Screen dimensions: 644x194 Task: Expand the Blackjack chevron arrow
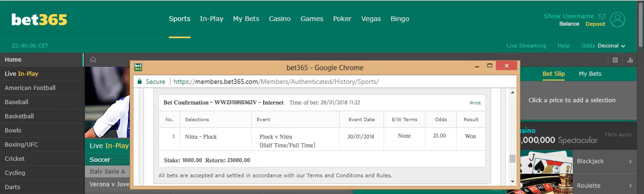[x=630, y=161]
